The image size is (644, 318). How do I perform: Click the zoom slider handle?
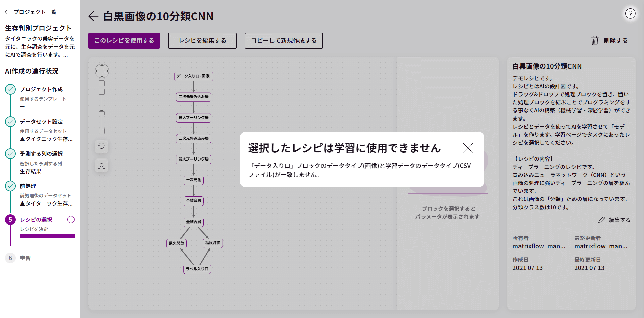[x=102, y=113]
